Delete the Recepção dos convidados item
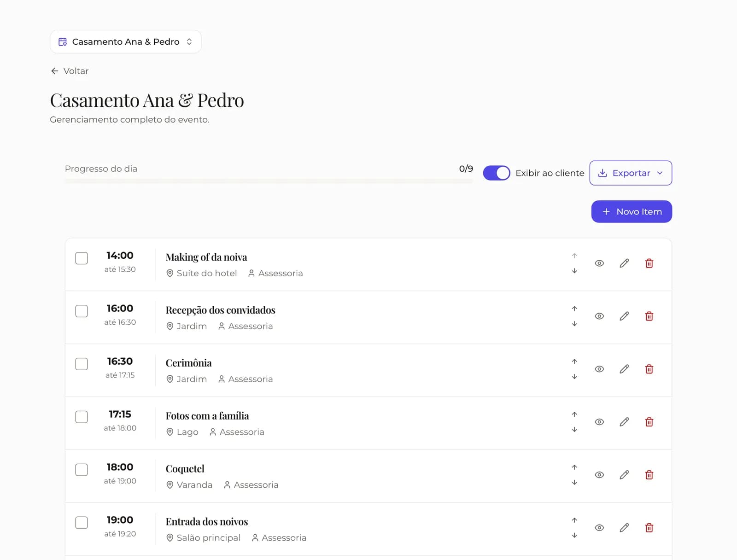 649,316
